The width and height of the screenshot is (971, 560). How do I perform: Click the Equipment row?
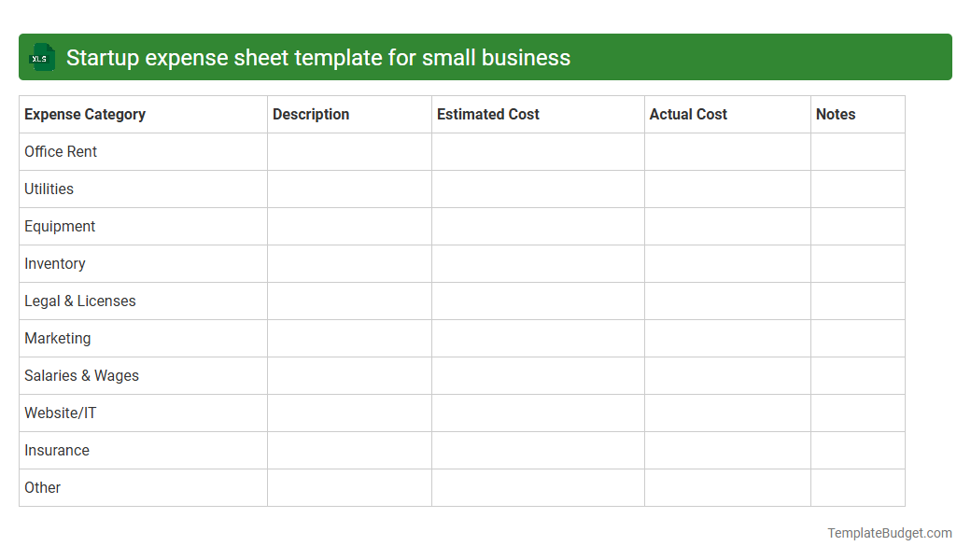point(60,226)
